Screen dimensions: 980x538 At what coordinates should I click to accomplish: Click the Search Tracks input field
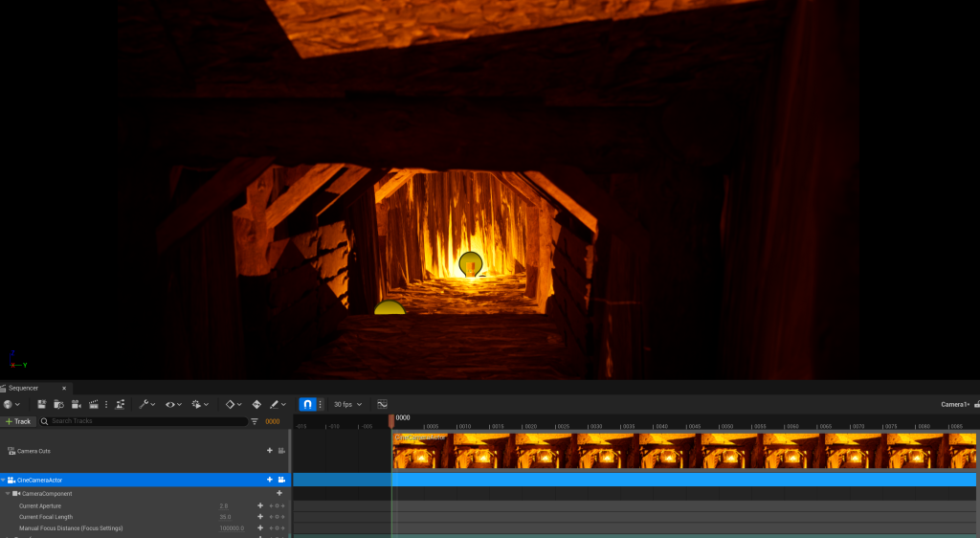[144, 421]
